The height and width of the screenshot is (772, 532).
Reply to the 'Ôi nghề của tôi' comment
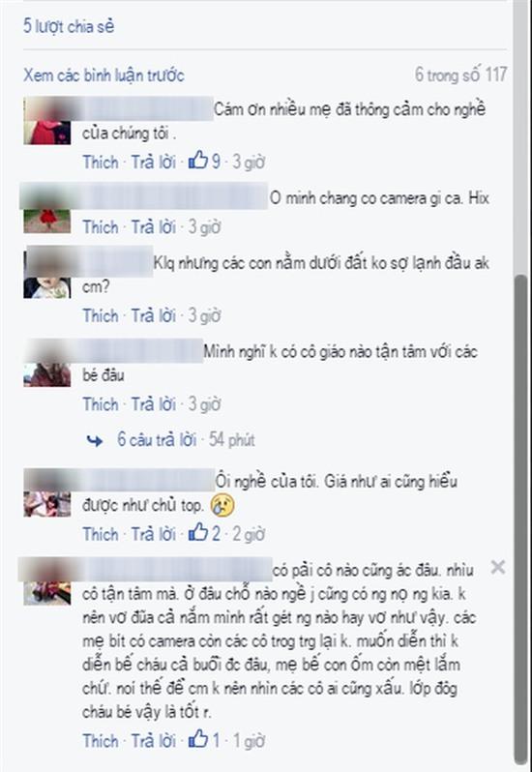(154, 533)
